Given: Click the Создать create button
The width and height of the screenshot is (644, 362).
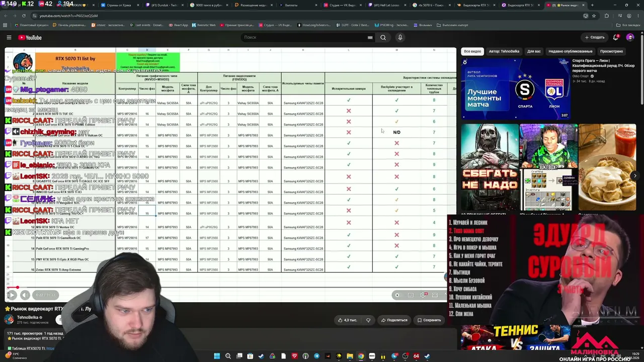Looking at the screenshot, I should 595,37.
